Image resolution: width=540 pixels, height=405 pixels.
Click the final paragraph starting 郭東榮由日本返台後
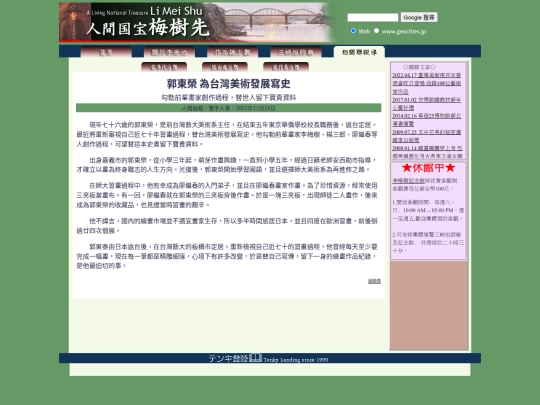[227, 256]
